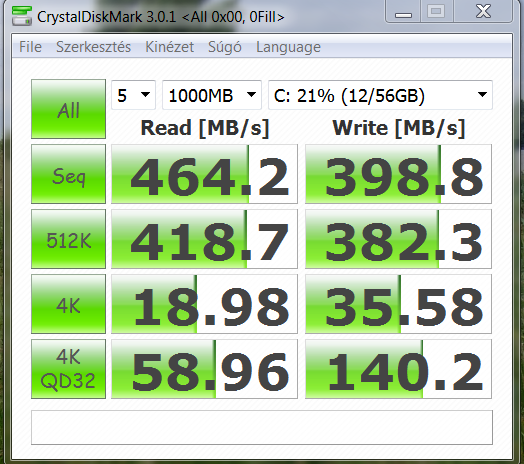Open the File menu

(30, 47)
